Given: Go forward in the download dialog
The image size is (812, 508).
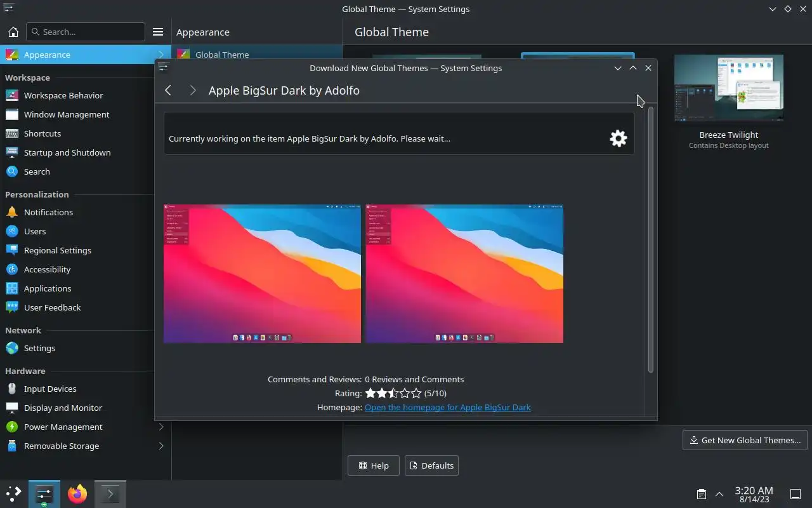Looking at the screenshot, I should [193, 90].
